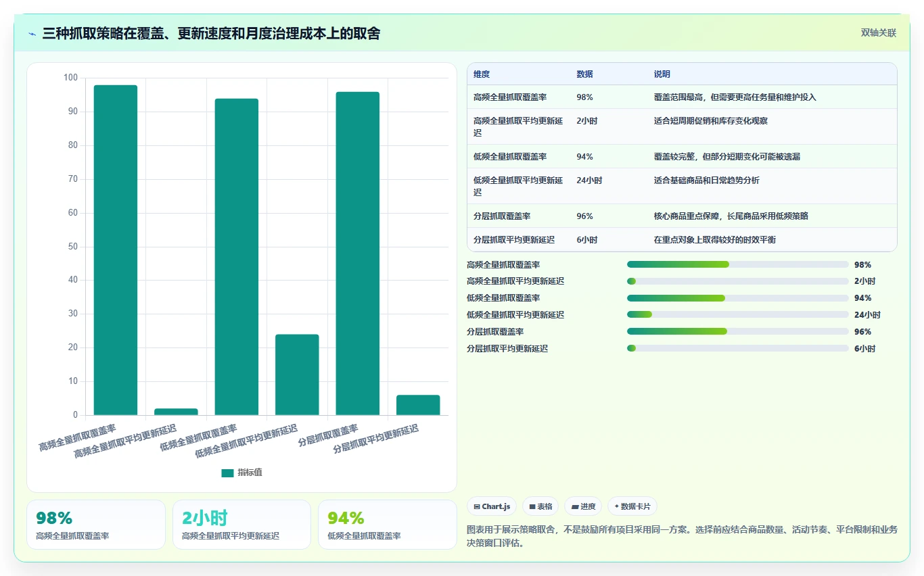The height and width of the screenshot is (576, 924).
Task: Select table cell 高频全量抓取覆盖率
Action: coord(510,97)
